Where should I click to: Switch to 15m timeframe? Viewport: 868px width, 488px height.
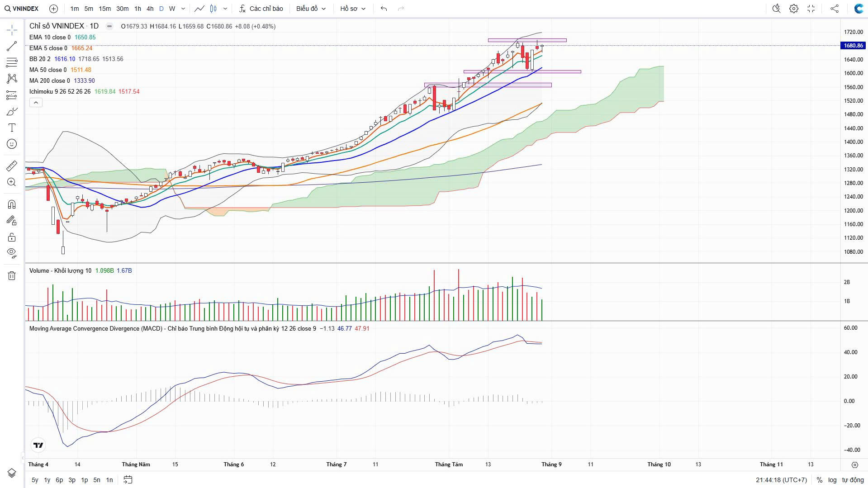coord(104,9)
